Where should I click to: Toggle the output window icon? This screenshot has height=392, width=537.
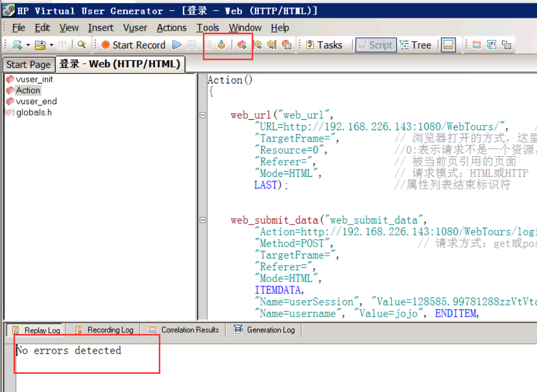(x=448, y=45)
